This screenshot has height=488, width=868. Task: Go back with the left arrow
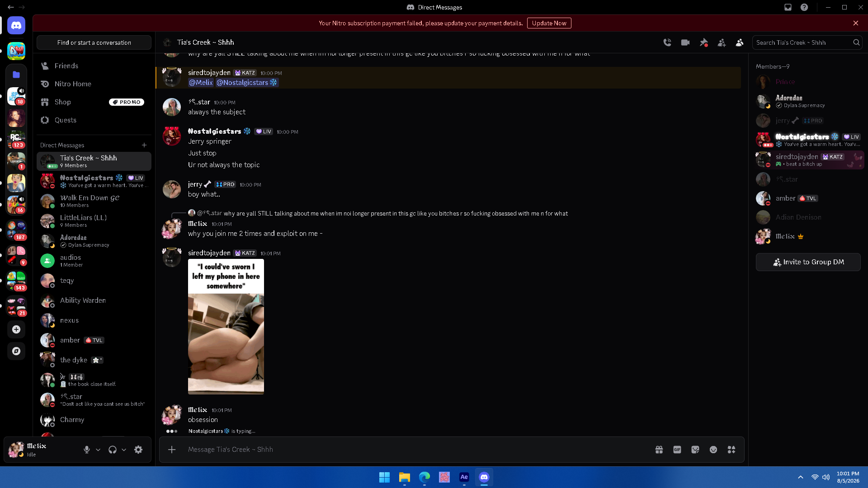[10, 7]
